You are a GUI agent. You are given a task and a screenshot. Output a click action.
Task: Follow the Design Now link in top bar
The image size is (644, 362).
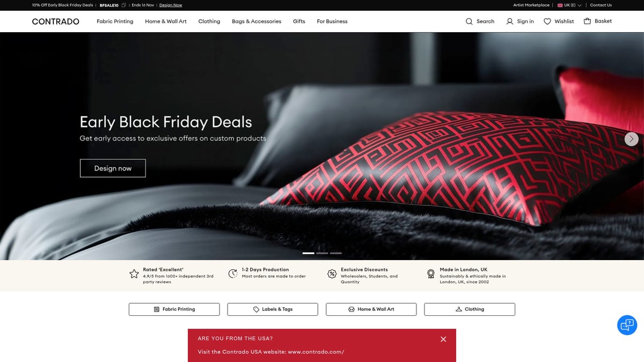coord(171,5)
